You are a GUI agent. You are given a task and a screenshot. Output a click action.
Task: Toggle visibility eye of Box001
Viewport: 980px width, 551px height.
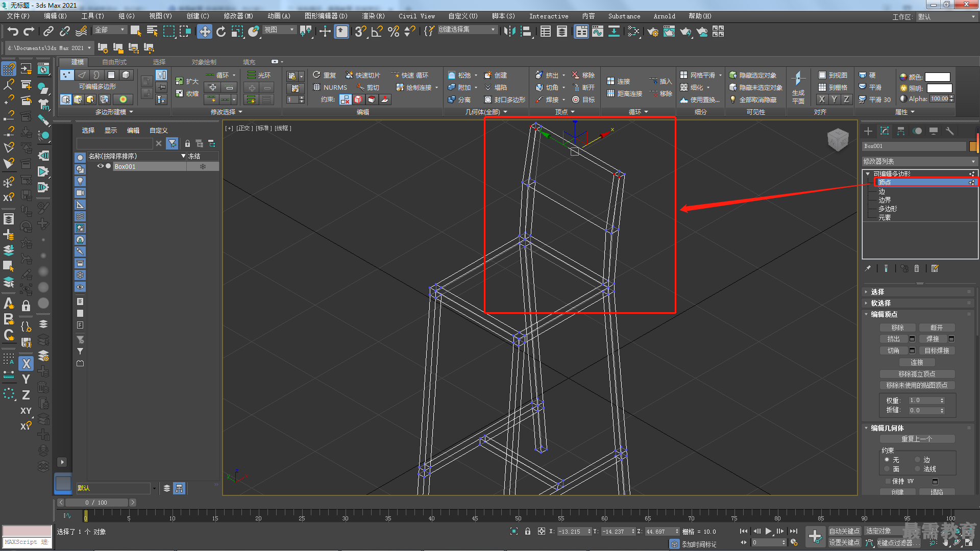tap(101, 166)
